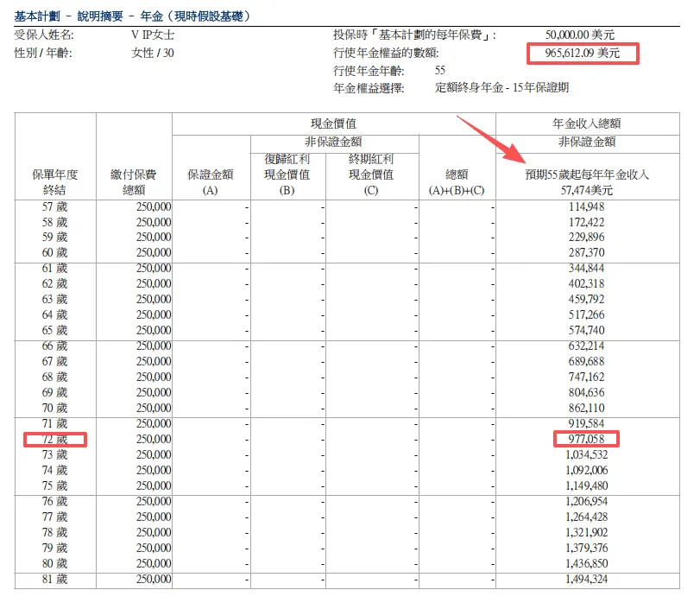Click the highlighted total 977,058

[587, 439]
